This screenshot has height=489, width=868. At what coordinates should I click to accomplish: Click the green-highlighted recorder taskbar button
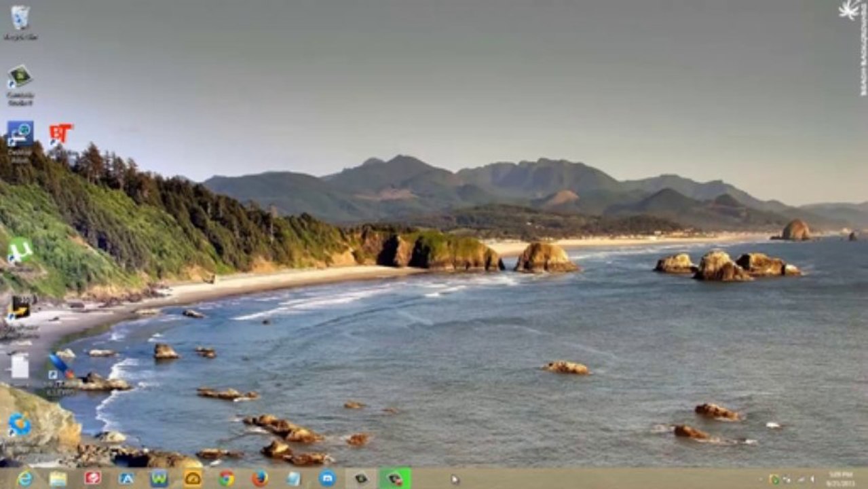(395, 478)
